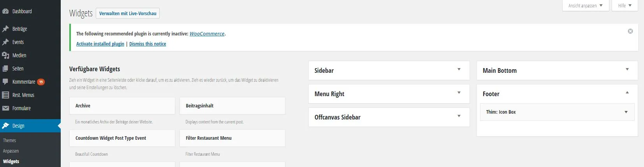Collapse the Footer widget area
644x167 pixels.
click(627, 93)
